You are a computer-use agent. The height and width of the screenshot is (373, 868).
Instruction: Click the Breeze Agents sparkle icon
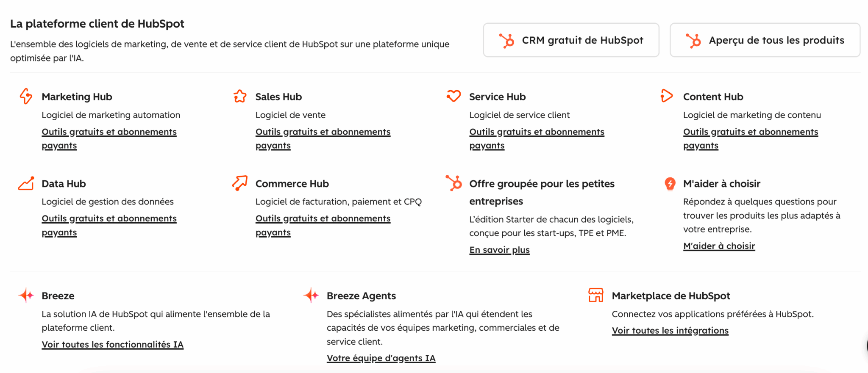click(311, 295)
